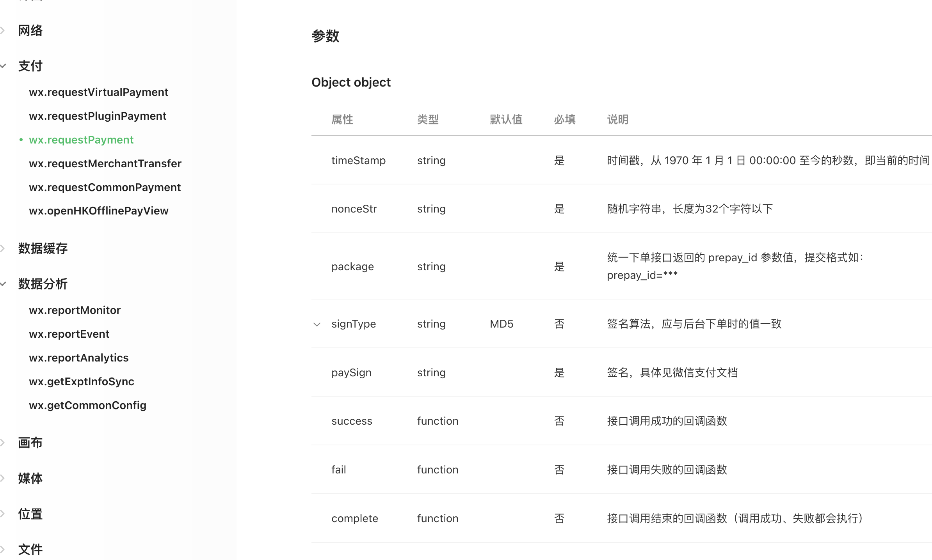
Task: Open wx.getCommonConfig entry
Action: click(x=87, y=405)
